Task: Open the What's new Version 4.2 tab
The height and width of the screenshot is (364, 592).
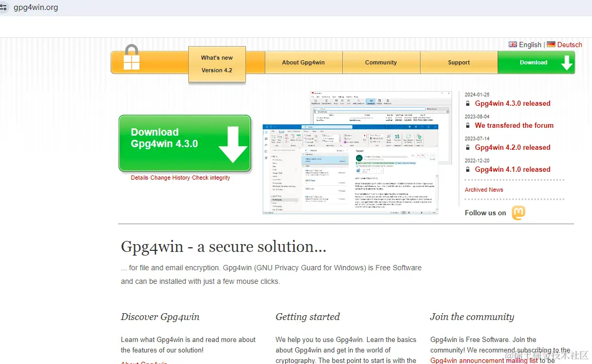Action: coord(217,64)
